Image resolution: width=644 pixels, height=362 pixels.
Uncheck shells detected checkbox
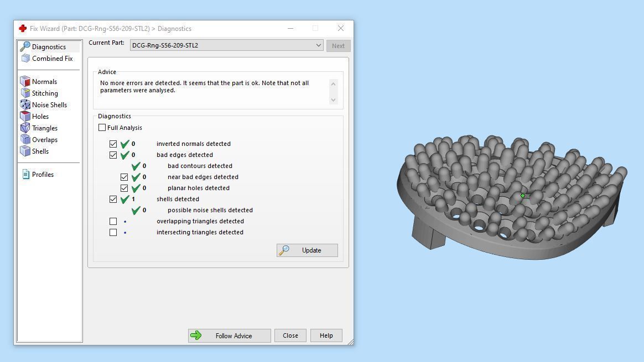coord(113,199)
